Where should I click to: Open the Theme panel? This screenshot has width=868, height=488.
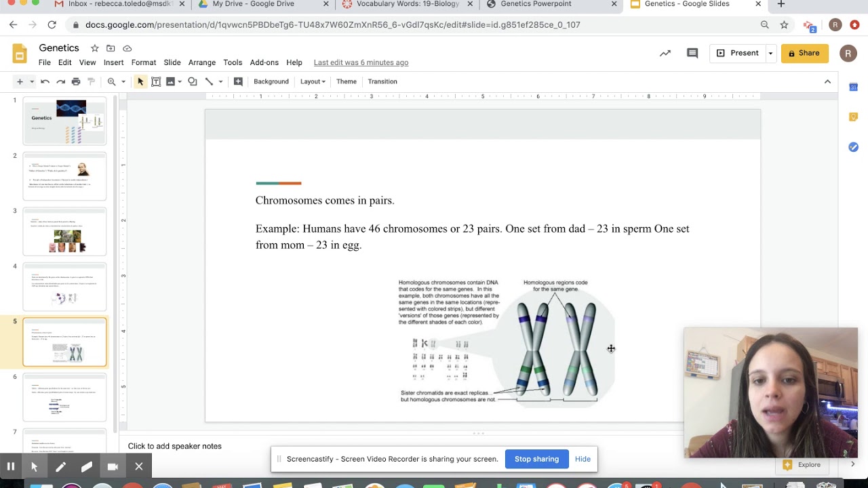[x=346, y=81]
